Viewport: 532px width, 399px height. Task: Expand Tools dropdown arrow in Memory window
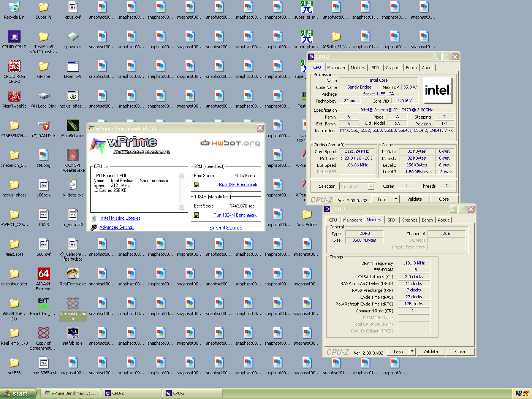point(412,351)
